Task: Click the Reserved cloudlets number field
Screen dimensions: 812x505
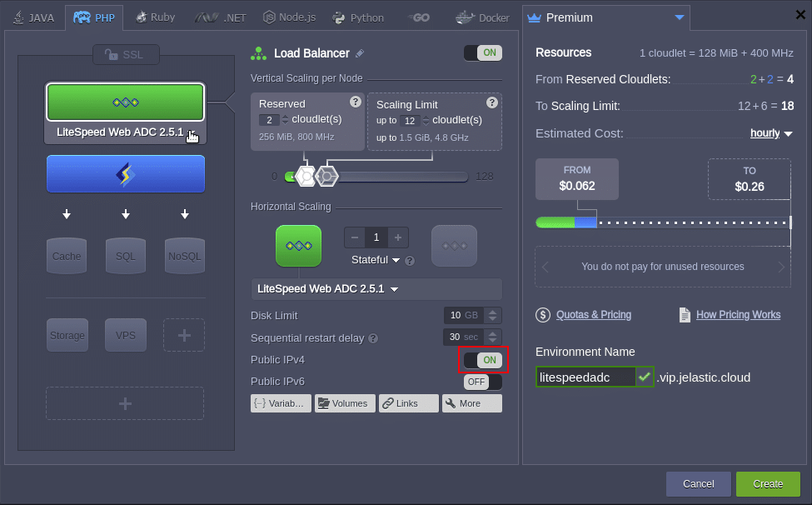Action: (269, 120)
